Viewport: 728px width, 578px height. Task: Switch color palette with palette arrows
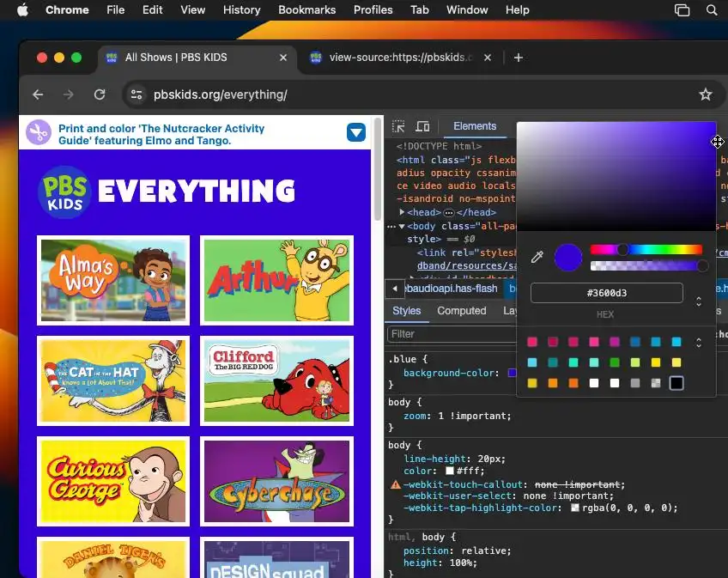[698, 343]
